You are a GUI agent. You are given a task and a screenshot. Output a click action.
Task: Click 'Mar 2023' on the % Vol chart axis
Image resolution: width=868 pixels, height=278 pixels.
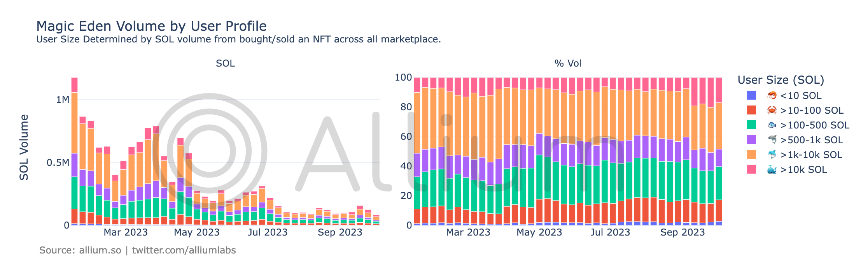pyautogui.click(x=468, y=232)
